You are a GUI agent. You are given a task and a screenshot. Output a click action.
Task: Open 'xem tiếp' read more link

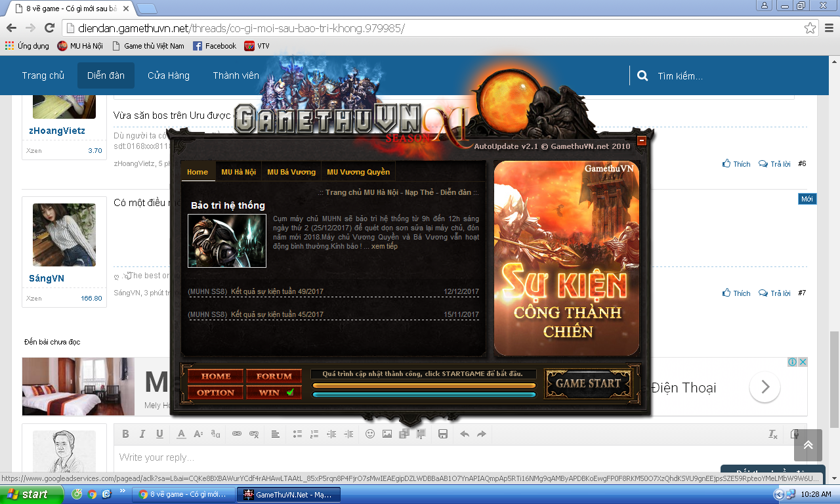tap(384, 246)
